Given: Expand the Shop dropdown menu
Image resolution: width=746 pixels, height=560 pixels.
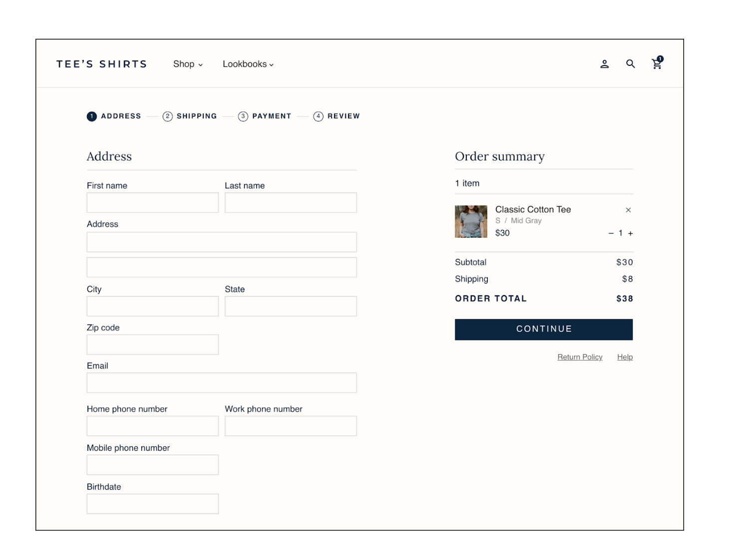Looking at the screenshot, I should click(188, 64).
